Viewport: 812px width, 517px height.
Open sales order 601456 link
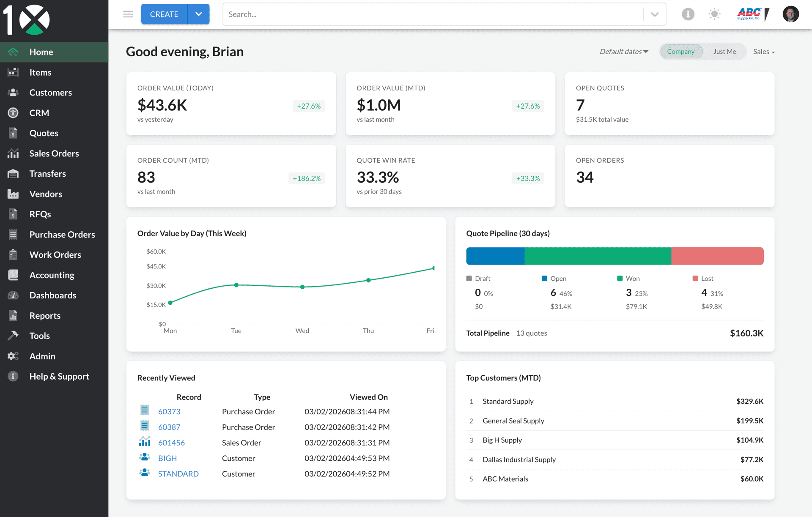171,443
